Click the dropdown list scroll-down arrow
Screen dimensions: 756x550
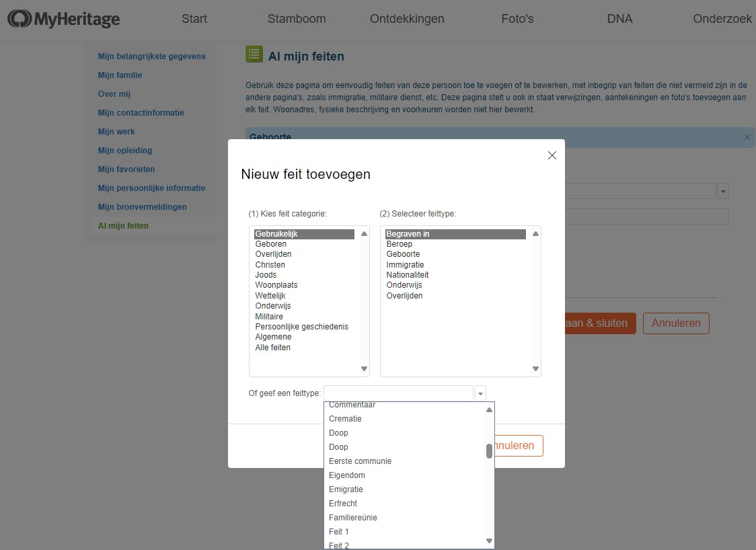489,541
